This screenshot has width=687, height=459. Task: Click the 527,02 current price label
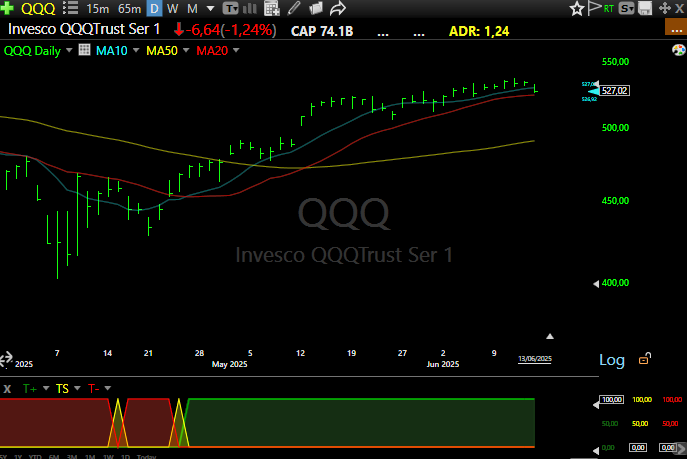click(614, 91)
